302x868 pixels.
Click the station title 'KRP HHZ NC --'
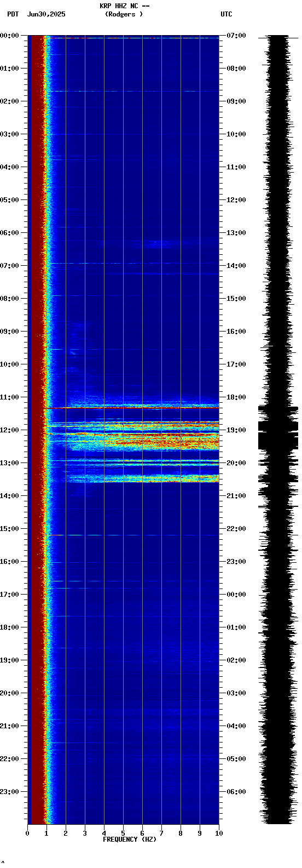click(125, 6)
